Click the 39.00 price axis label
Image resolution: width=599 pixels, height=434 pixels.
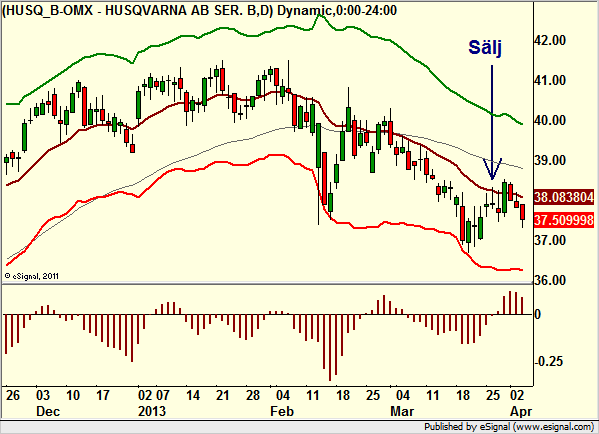pos(550,160)
